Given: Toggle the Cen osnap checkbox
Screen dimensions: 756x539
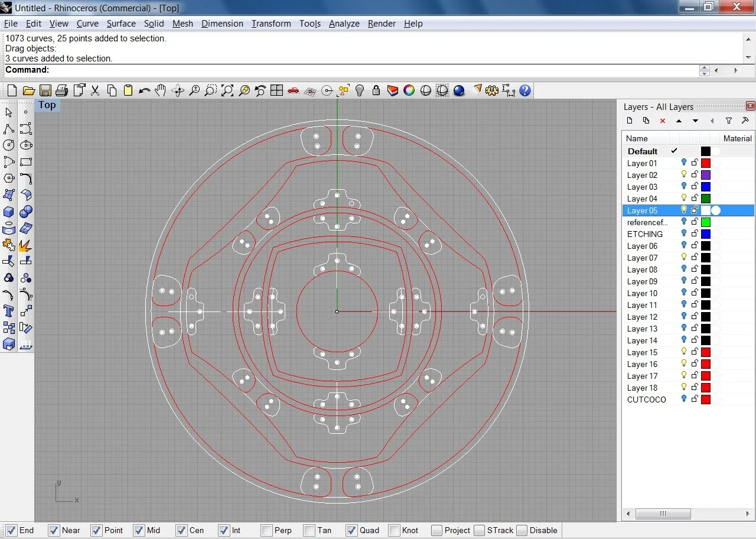Looking at the screenshot, I should click(x=181, y=530).
